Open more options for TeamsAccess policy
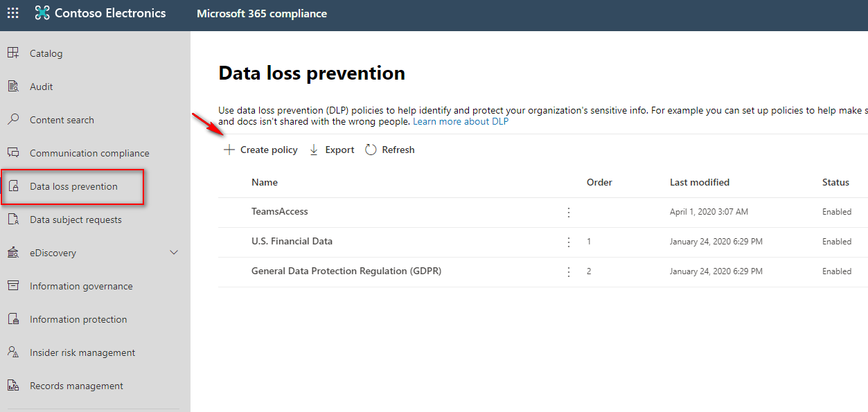 click(569, 213)
